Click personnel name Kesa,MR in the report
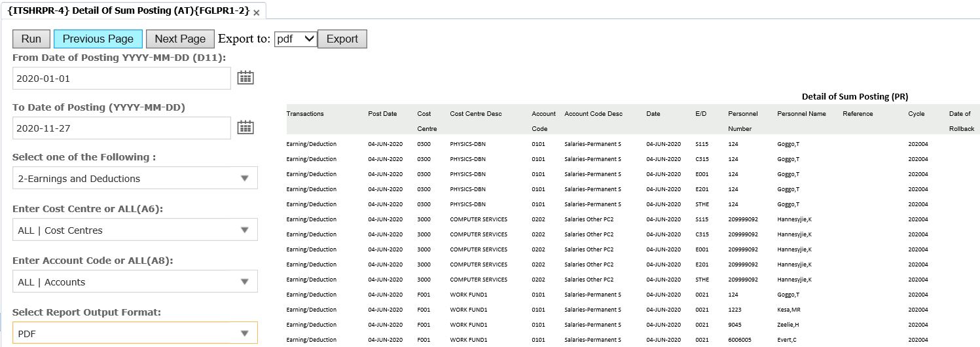Viewport: 980px width, 347px height. pyautogui.click(x=789, y=310)
